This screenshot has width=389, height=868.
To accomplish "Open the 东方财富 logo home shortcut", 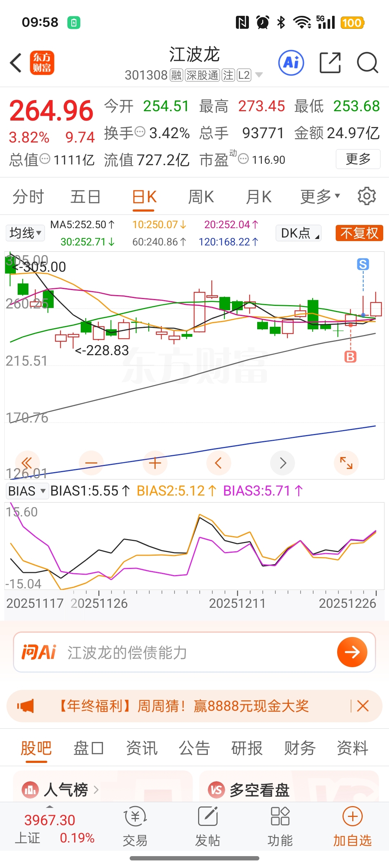I will coord(42,63).
